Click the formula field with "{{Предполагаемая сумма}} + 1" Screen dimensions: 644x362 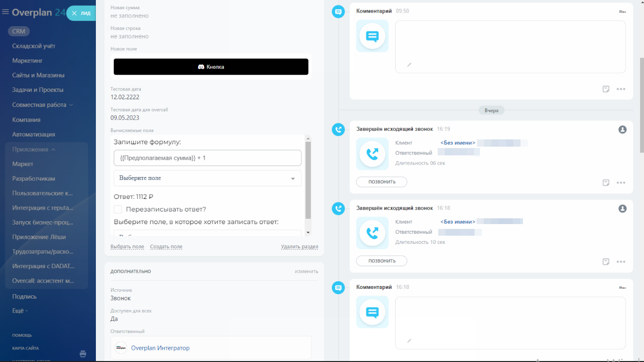[207, 158]
